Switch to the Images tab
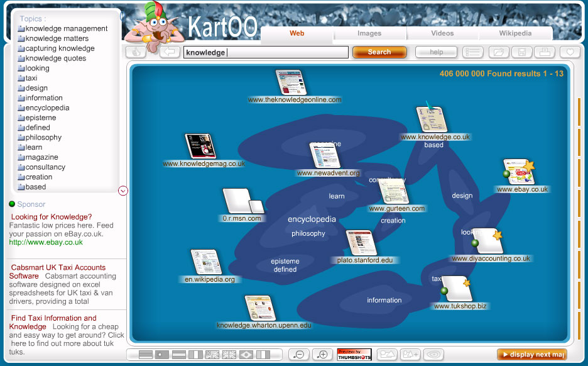 coord(369,33)
